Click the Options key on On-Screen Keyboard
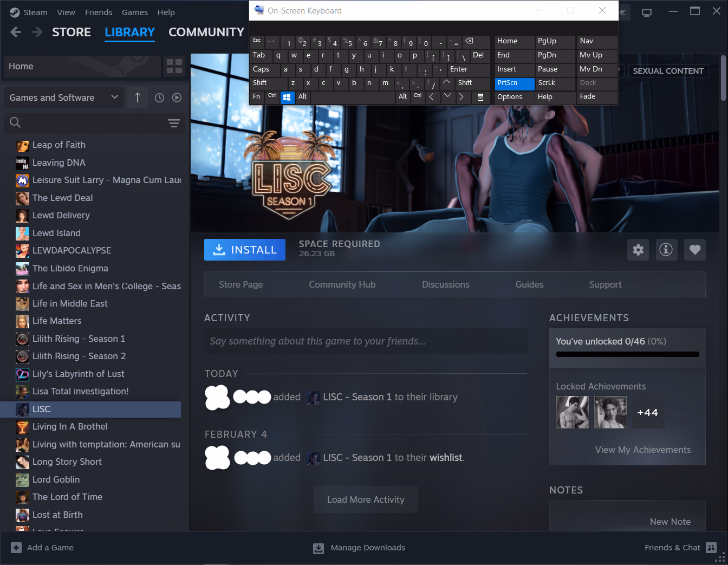The width and height of the screenshot is (728, 565). coord(515,98)
